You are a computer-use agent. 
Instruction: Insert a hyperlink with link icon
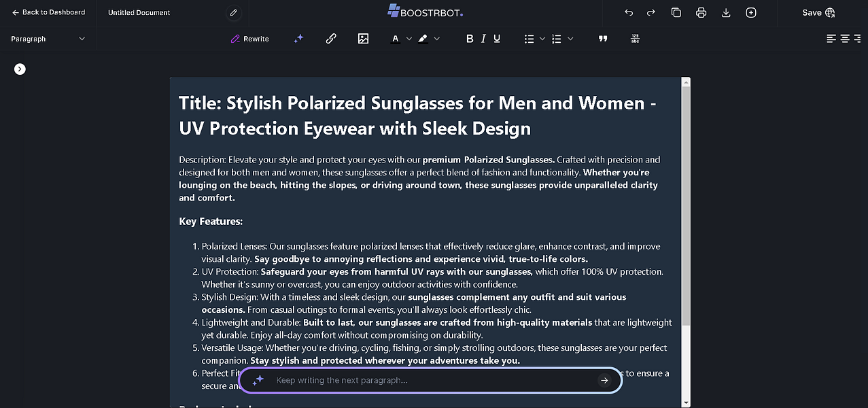[x=331, y=39]
